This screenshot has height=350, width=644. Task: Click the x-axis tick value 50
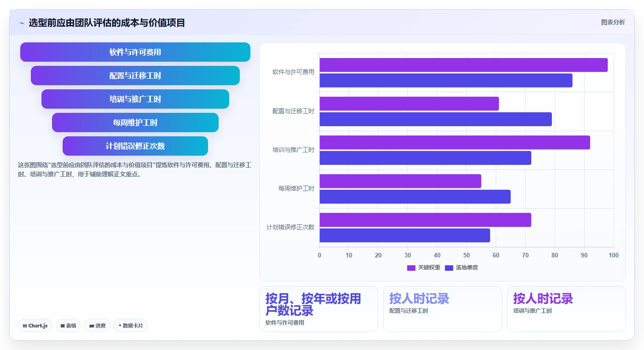click(466, 255)
